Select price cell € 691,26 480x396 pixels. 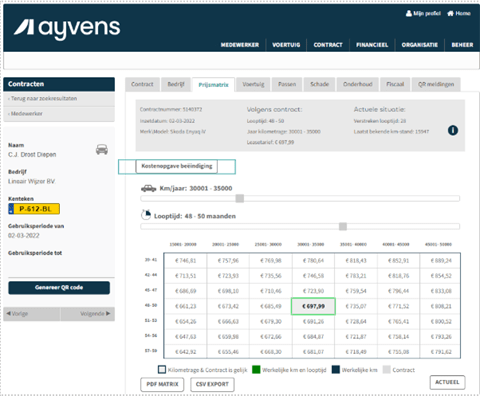(x=313, y=322)
